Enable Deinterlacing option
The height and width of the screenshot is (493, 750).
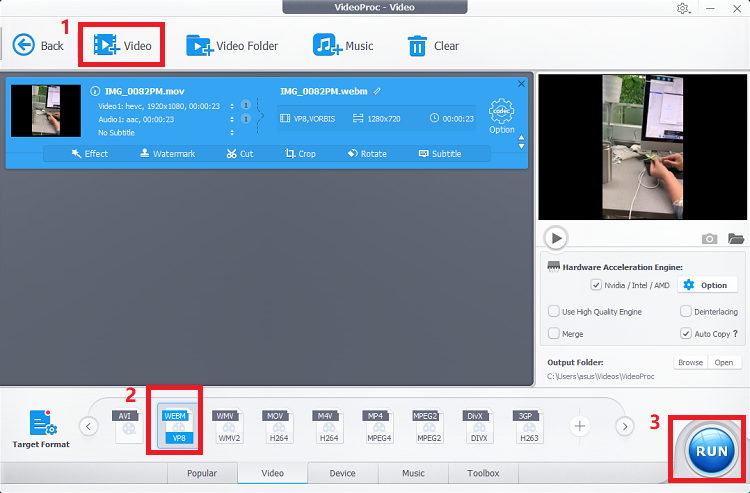point(685,311)
